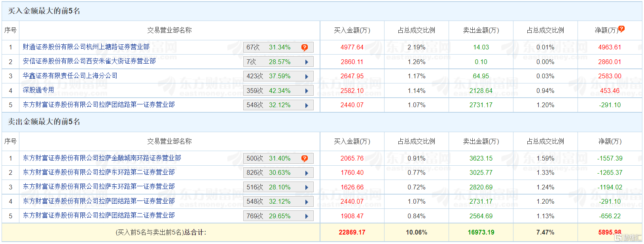Expand the 548次 32.12% arrow in the 买入金额最大的前5名 table

click(x=307, y=105)
